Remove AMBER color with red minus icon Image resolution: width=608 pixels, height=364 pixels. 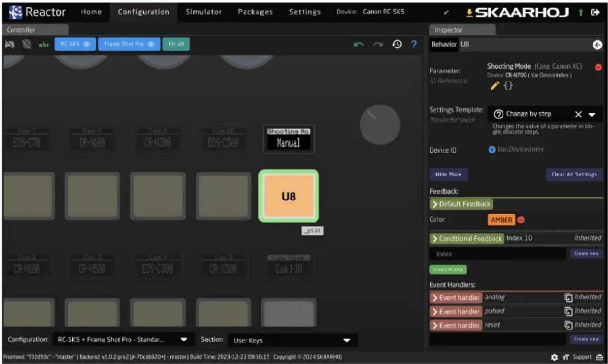(x=521, y=220)
